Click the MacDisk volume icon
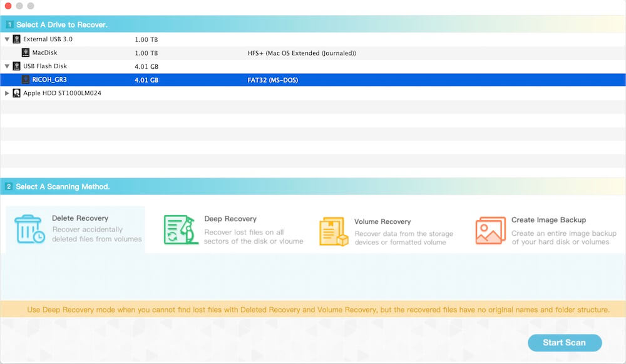Viewport: 626px width, 364px height. pos(26,53)
